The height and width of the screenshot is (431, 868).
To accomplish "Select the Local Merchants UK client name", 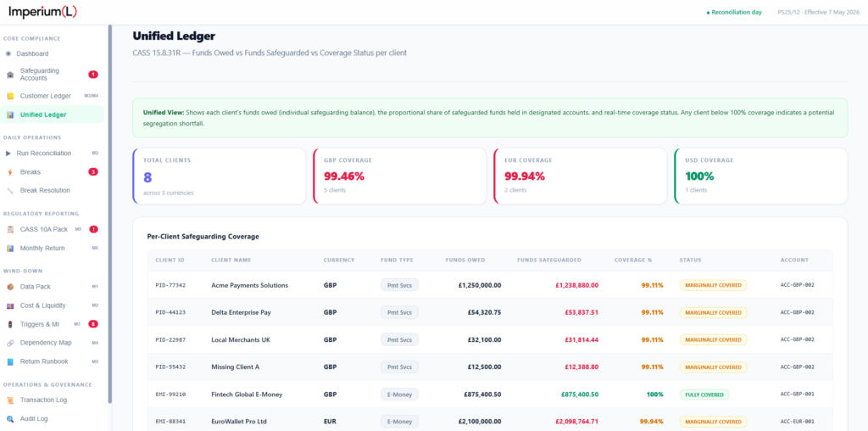I will (241, 339).
